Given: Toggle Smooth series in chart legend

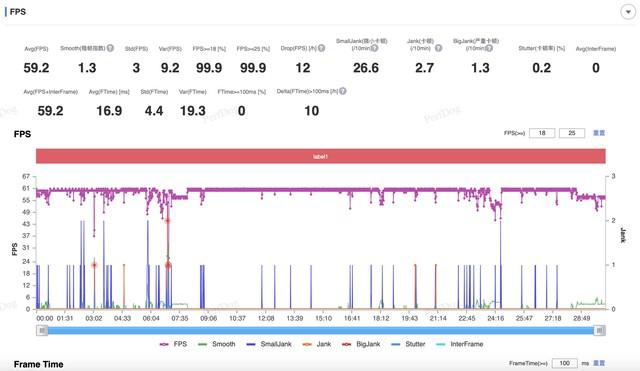Looking at the screenshot, I should click(217, 344).
